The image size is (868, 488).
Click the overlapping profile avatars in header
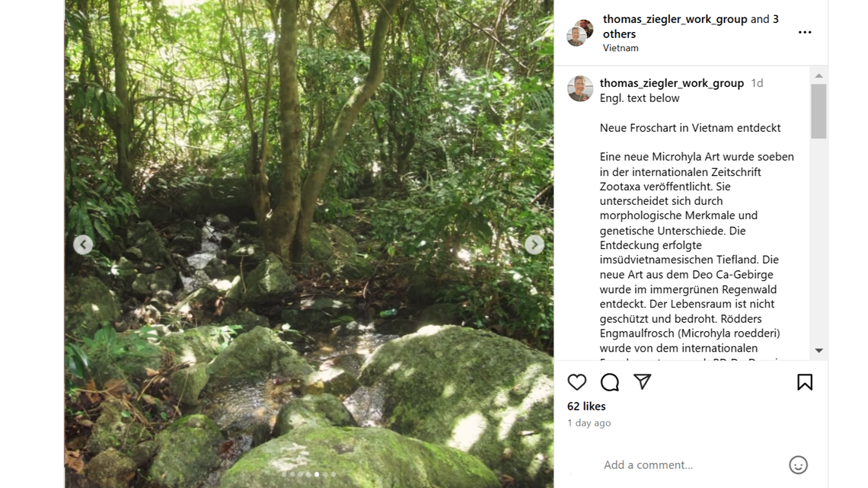pos(580,33)
